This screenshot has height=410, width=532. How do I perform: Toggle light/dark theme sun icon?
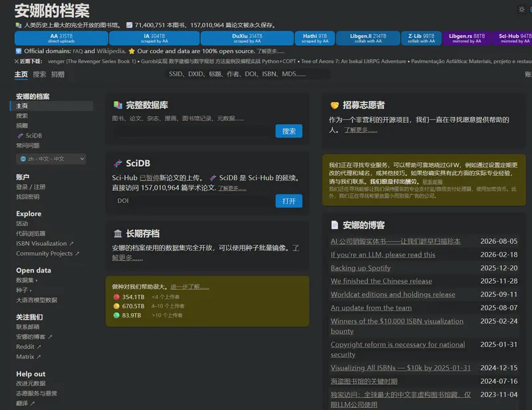[521, 9]
